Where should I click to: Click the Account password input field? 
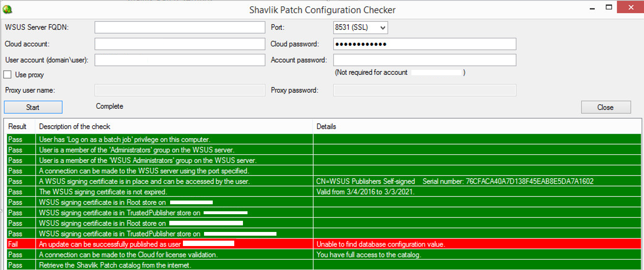pyautogui.click(x=424, y=60)
